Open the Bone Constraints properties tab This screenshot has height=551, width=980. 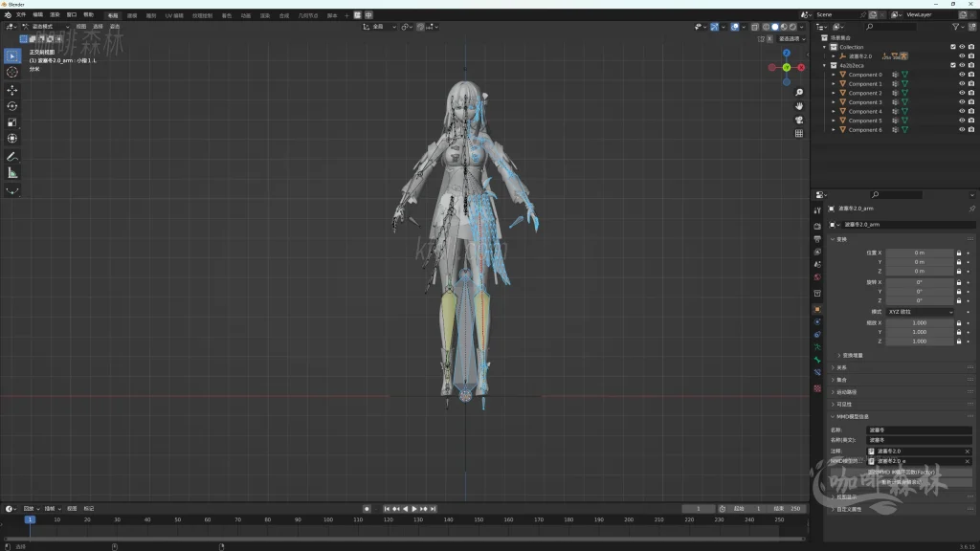817,372
